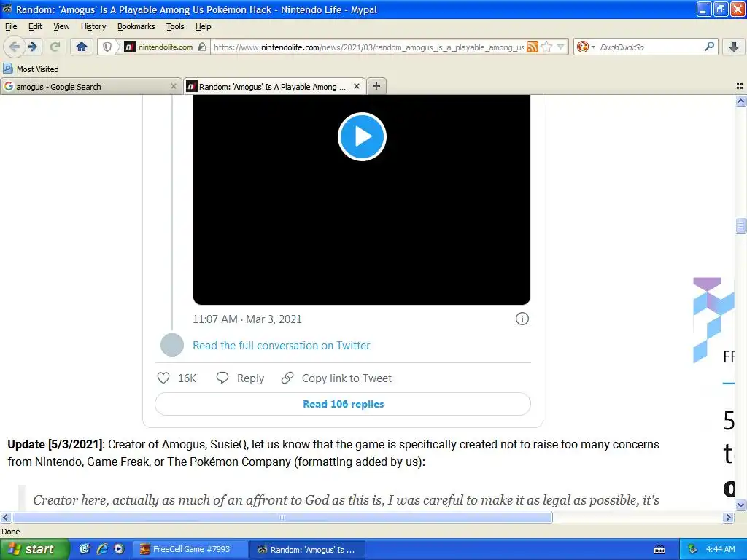Click the edit-permissions pencil icon in the address bar
The image size is (747, 560).
point(201,47)
